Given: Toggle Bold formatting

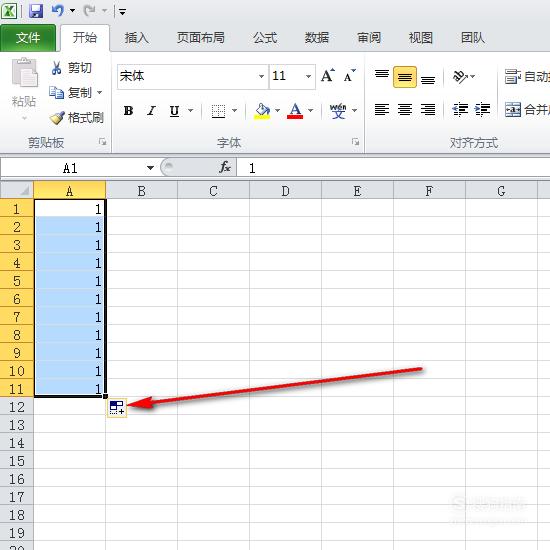Looking at the screenshot, I should click(128, 111).
